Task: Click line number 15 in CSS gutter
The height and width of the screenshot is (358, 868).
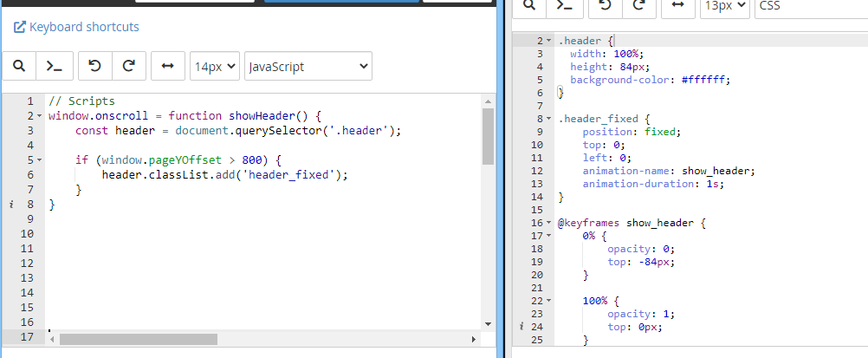Action: tap(536, 210)
